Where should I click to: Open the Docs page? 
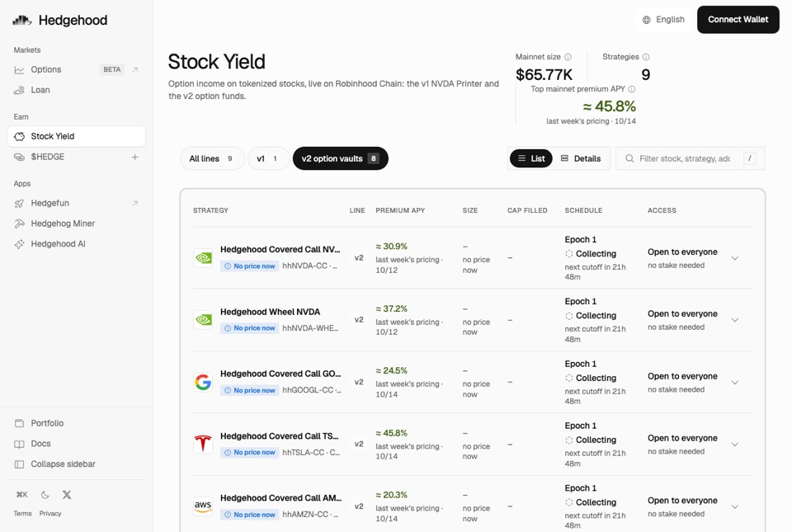[76, 445]
